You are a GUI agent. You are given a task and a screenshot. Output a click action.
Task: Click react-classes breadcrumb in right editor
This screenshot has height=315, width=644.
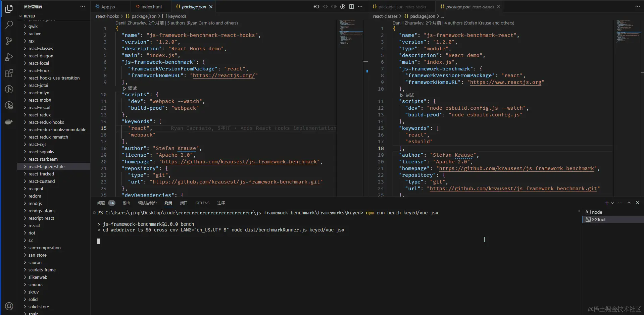[x=385, y=16]
